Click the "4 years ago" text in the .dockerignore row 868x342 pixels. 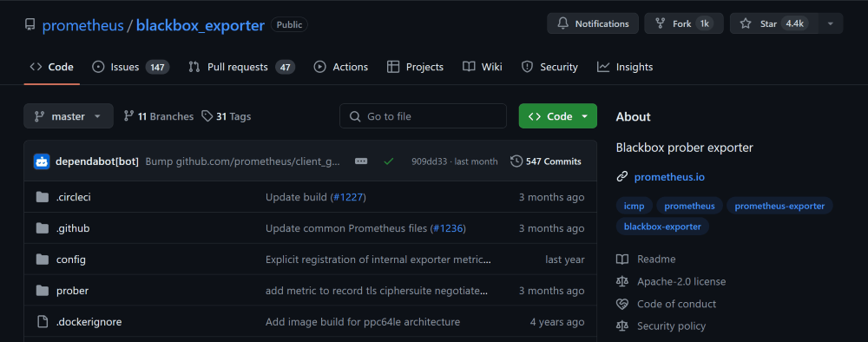point(557,321)
